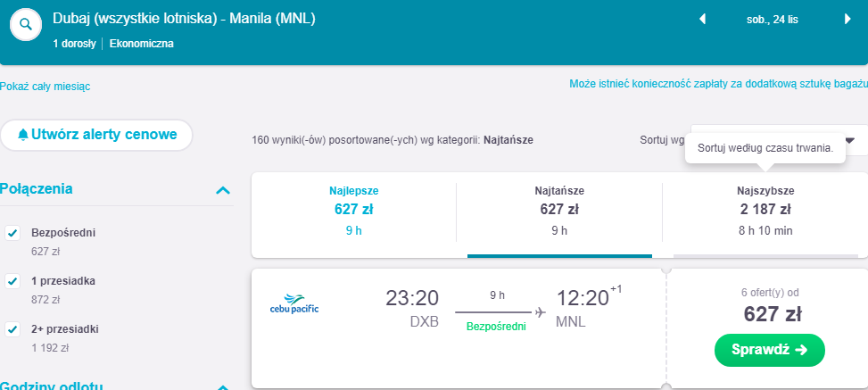Go to next day arrow

coord(847,19)
